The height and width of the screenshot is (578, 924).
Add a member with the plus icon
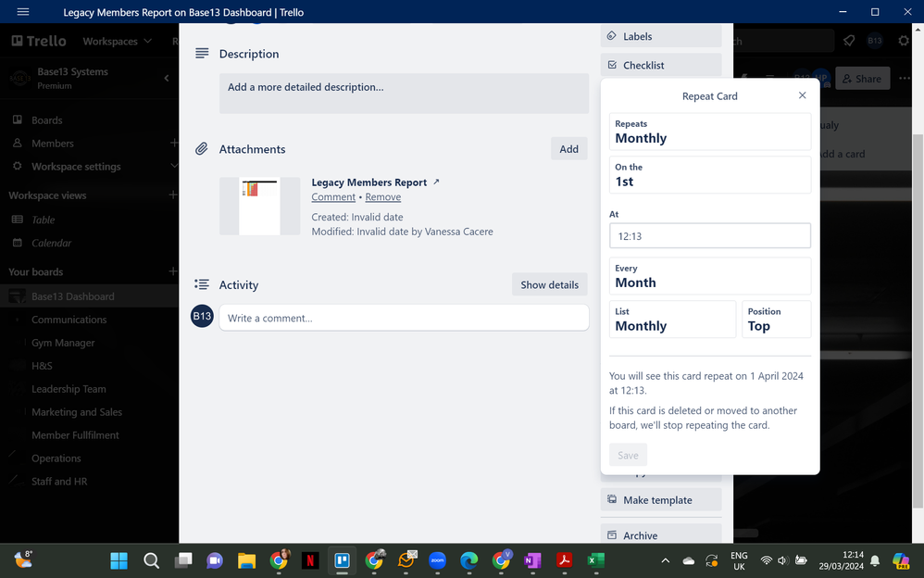point(174,144)
